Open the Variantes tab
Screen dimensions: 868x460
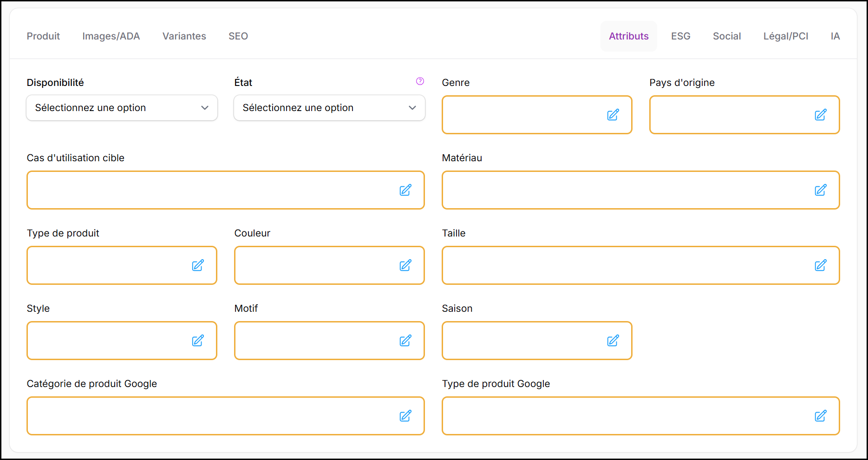click(184, 36)
